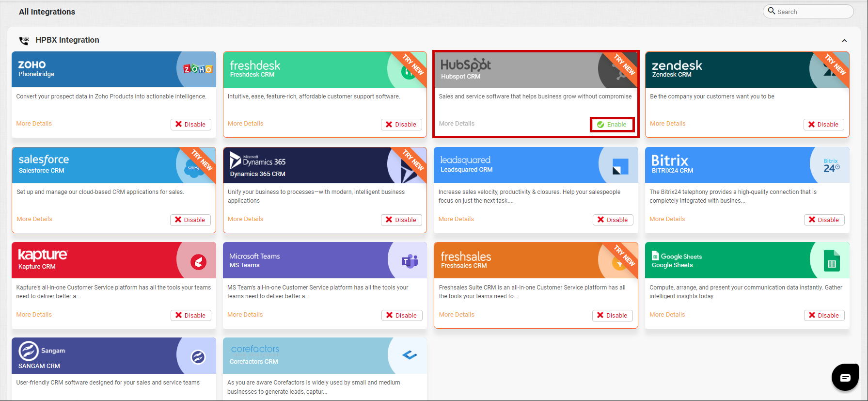Click the Hubspot sprocket logo icon

619,71
